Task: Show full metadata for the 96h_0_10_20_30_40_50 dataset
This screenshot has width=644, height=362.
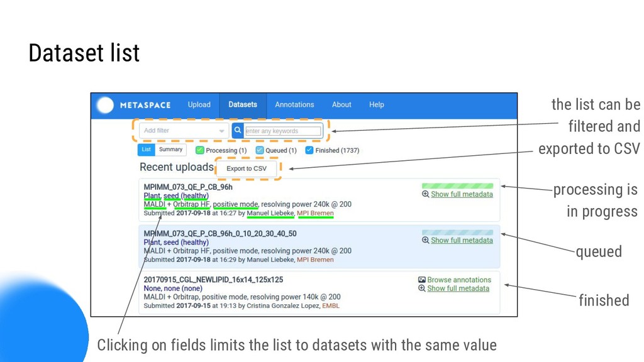Action: tap(462, 240)
